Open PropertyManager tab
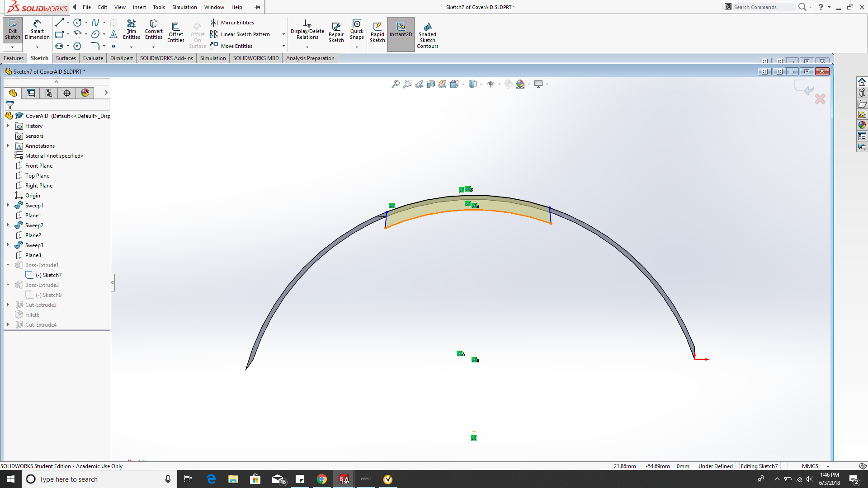This screenshot has width=868, height=488. click(31, 93)
